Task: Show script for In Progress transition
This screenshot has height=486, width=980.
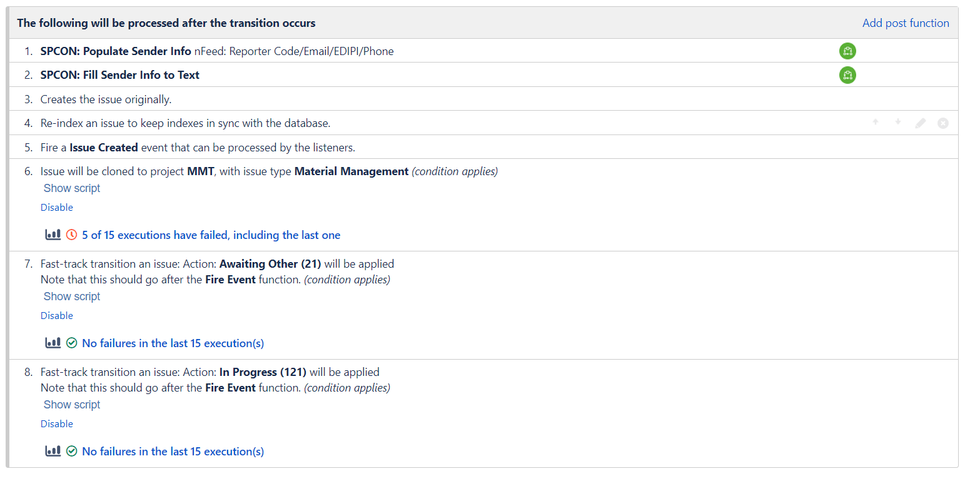Action: 71,404
